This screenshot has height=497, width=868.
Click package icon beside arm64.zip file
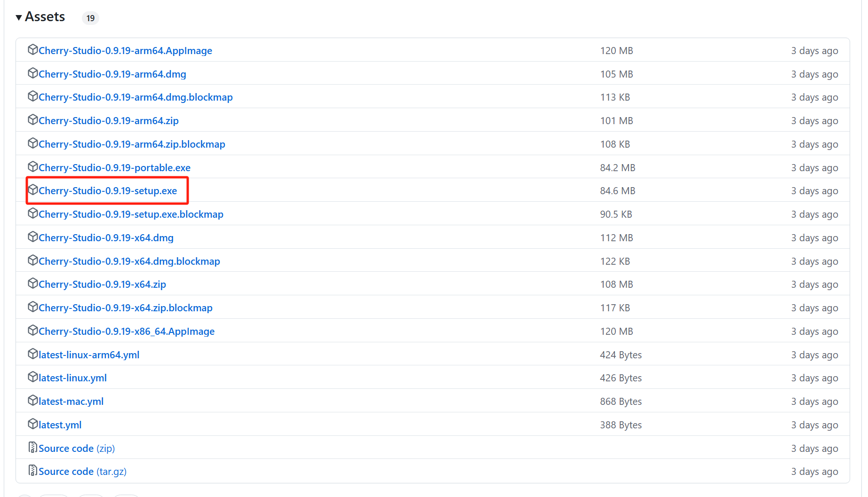[x=32, y=119]
